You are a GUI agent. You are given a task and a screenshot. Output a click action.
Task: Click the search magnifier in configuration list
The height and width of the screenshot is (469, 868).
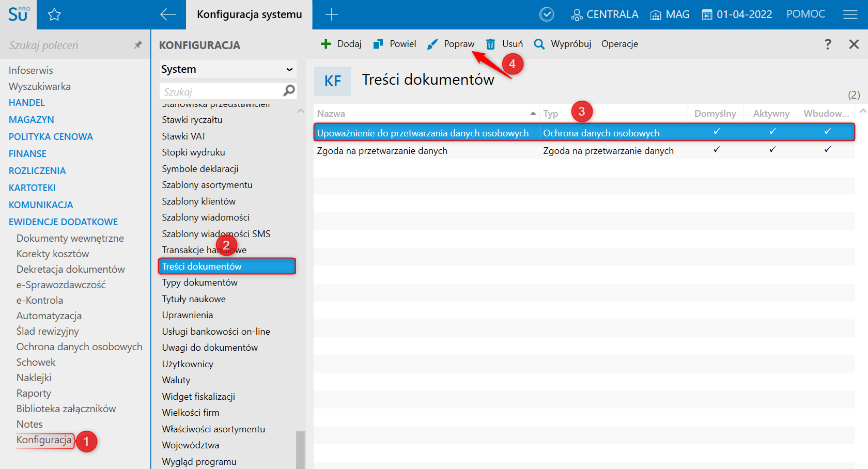click(289, 91)
